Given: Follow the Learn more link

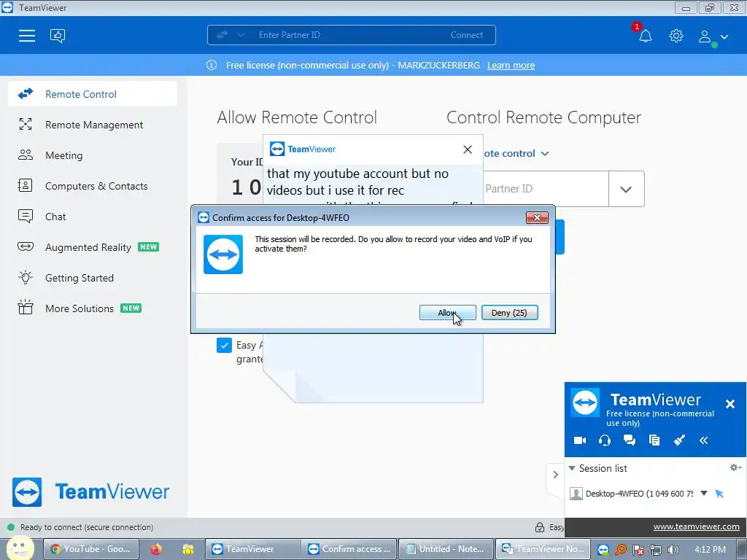Looking at the screenshot, I should tap(511, 65).
